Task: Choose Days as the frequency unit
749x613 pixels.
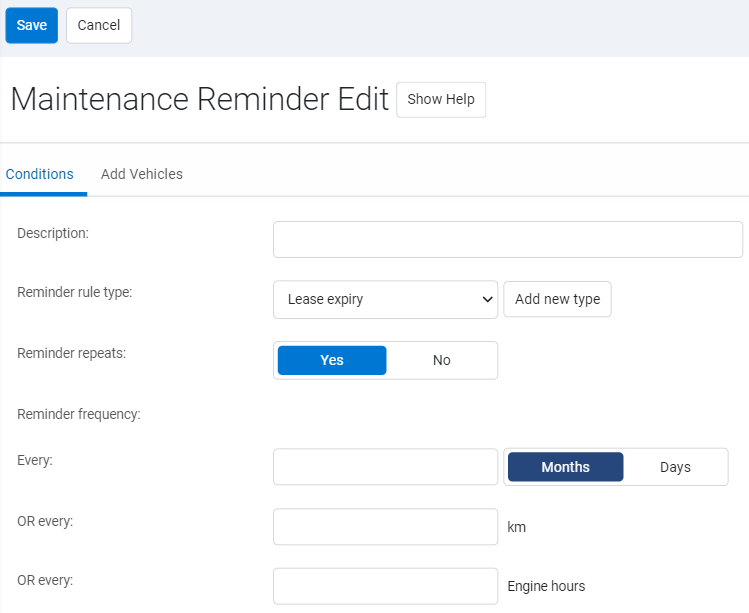Action: pyautogui.click(x=675, y=467)
